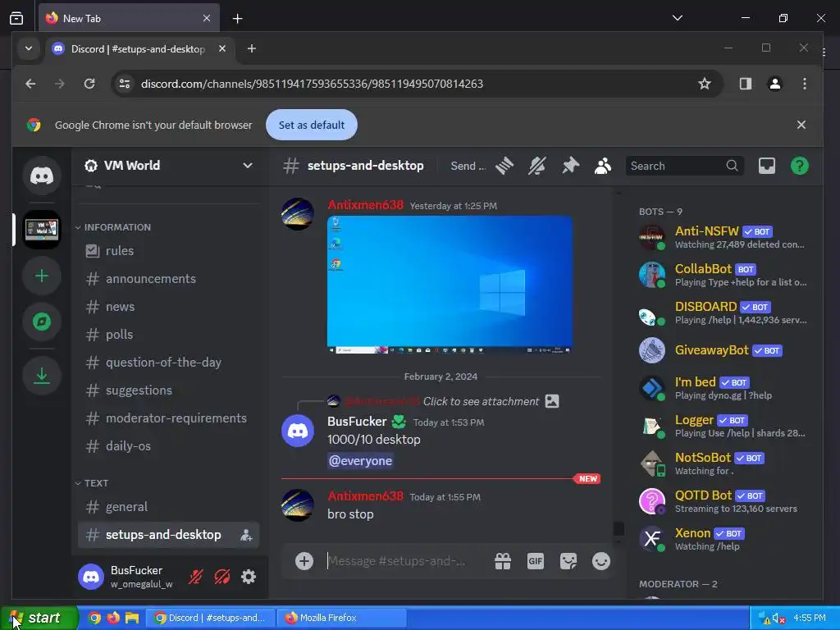The height and width of the screenshot is (630, 840).
Task: Open threads icon in channel header
Action: coord(504,166)
